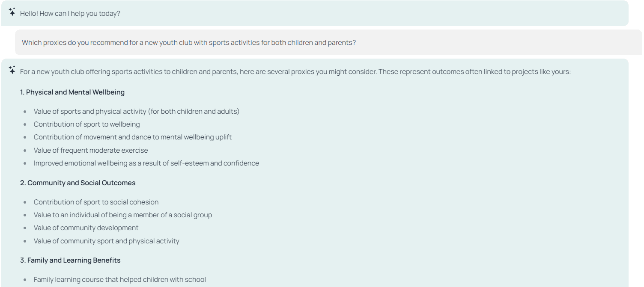Click the "Hello! How can I help you today?" message
This screenshot has width=644, height=287.
pyautogui.click(x=70, y=14)
